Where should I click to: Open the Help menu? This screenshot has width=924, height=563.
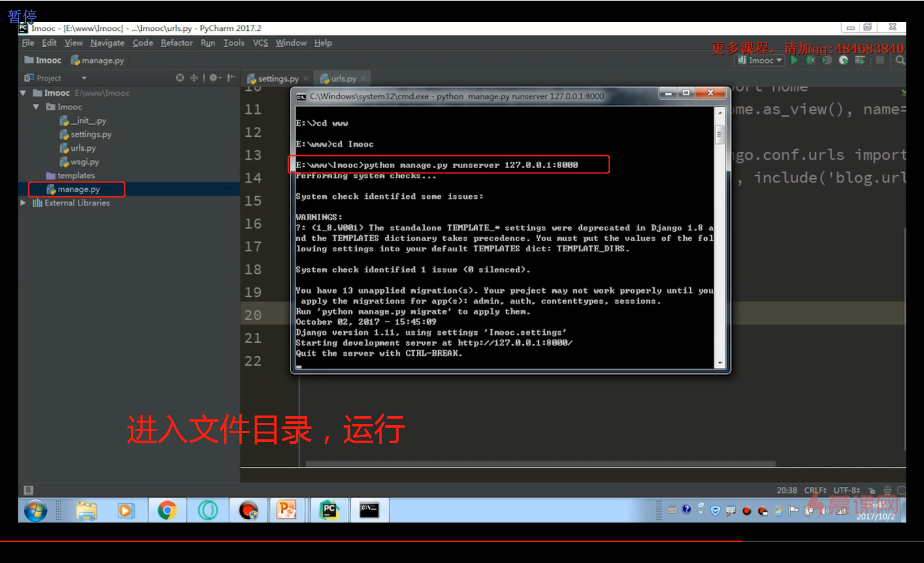tap(323, 43)
